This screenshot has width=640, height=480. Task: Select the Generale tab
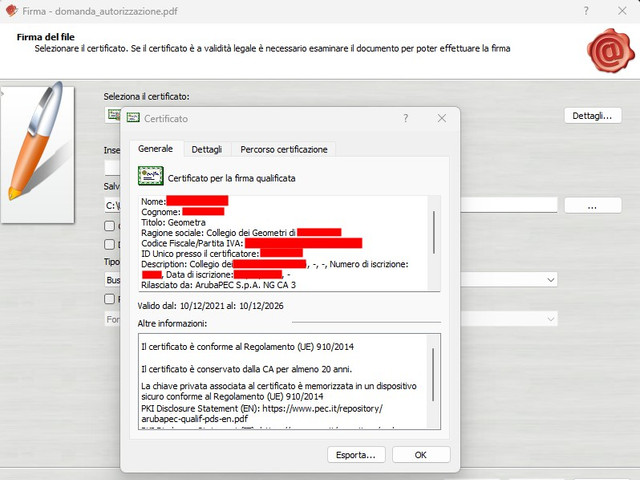pos(156,149)
